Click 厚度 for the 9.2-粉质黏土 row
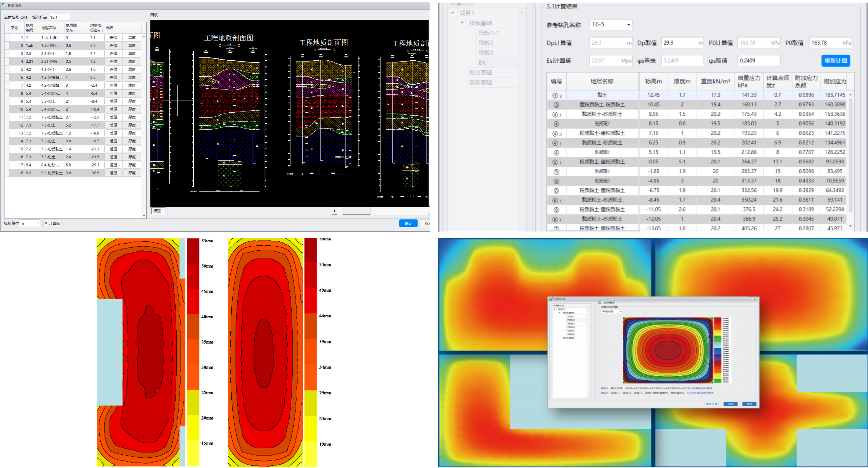Screen dimensions: 868x468 pos(132,173)
